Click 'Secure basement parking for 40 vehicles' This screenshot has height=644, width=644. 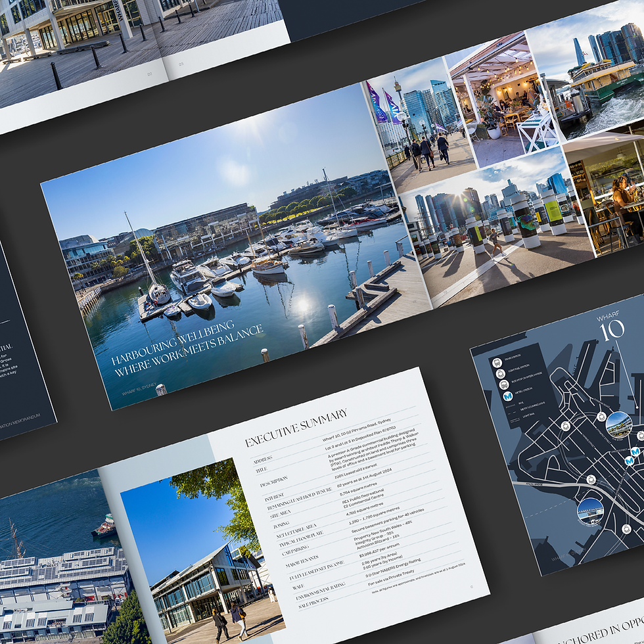pyautogui.click(x=387, y=520)
